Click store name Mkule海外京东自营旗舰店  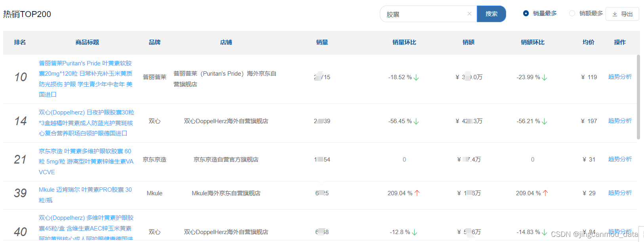226,193
